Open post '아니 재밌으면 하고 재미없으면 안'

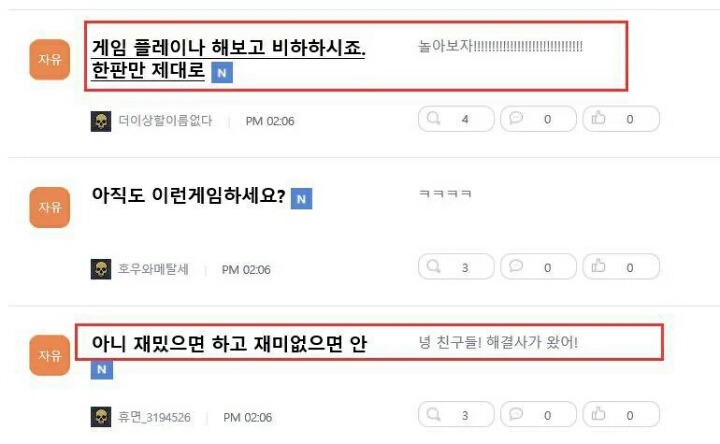click(229, 343)
